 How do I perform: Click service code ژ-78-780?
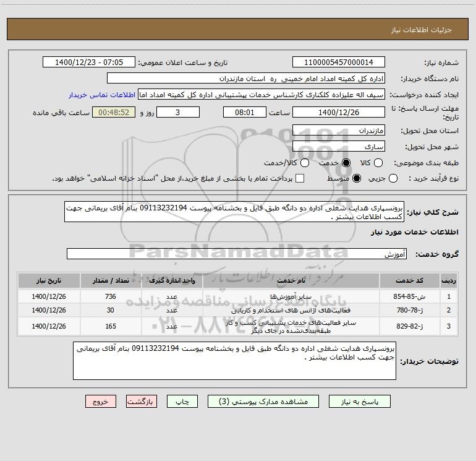click(x=409, y=310)
